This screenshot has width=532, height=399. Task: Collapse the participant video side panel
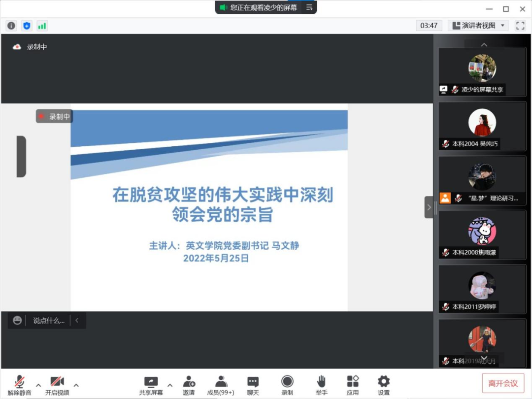coord(429,207)
